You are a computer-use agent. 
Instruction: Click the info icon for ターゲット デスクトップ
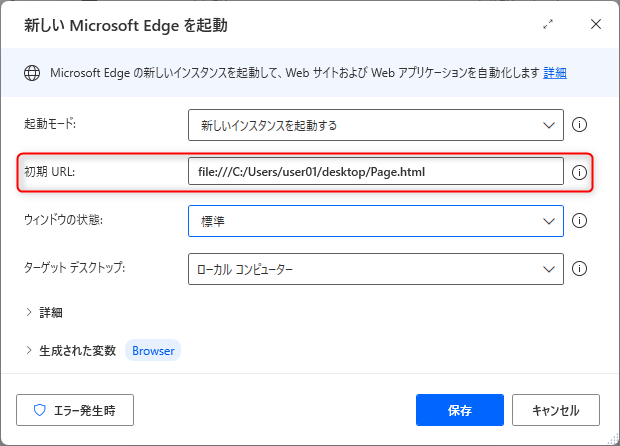coord(579,268)
